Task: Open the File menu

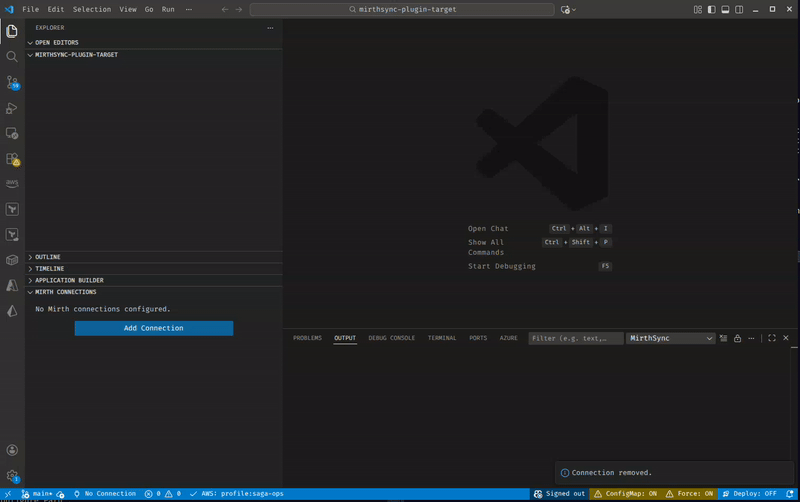Action: click(31, 9)
